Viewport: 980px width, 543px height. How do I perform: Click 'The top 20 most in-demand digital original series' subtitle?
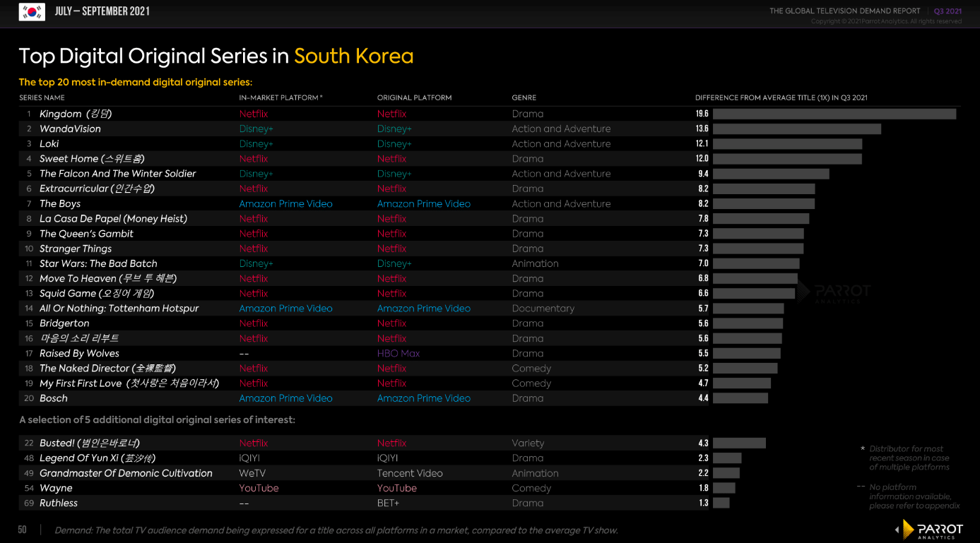(136, 82)
